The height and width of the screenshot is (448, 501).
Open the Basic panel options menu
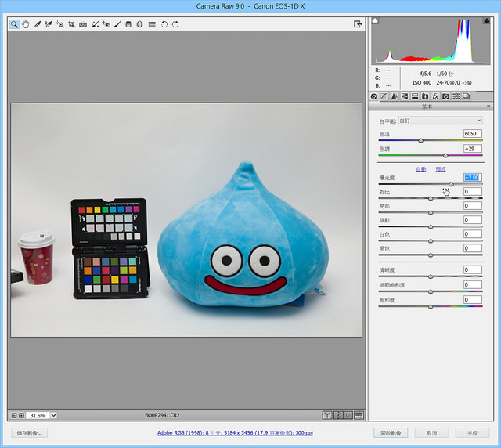point(489,107)
